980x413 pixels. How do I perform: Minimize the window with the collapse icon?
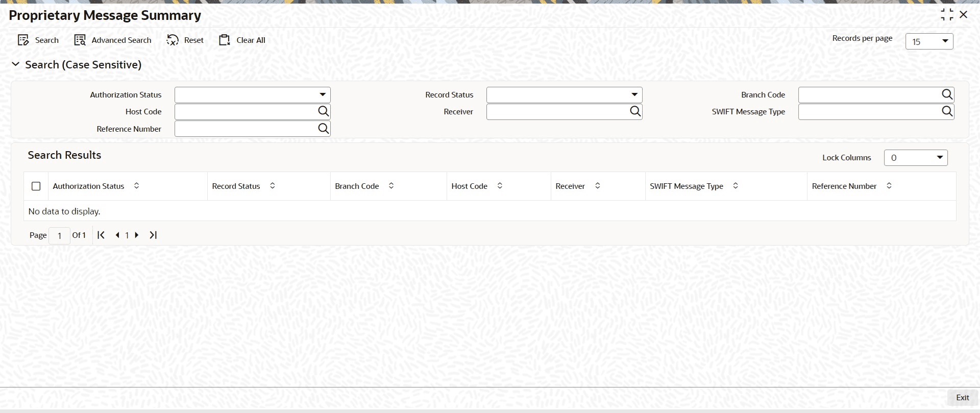click(x=947, y=15)
